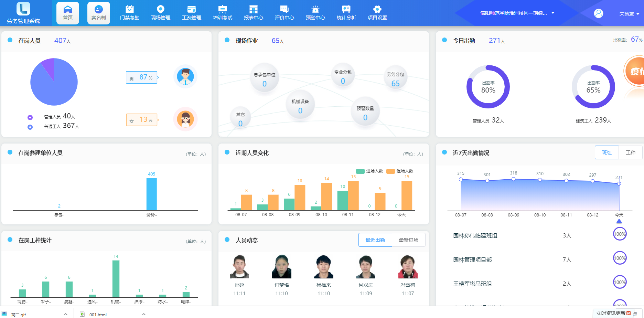
Task: Expand the project selector dropdown 信阳师范学院
Action: coord(553,13)
